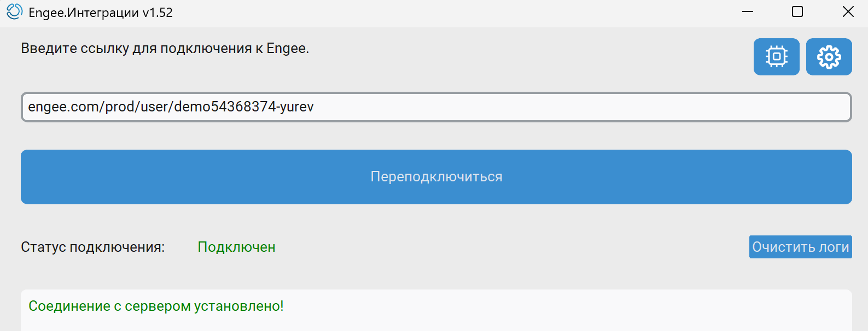
Task: Click the word Engee in instruction text
Action: pos(286,49)
